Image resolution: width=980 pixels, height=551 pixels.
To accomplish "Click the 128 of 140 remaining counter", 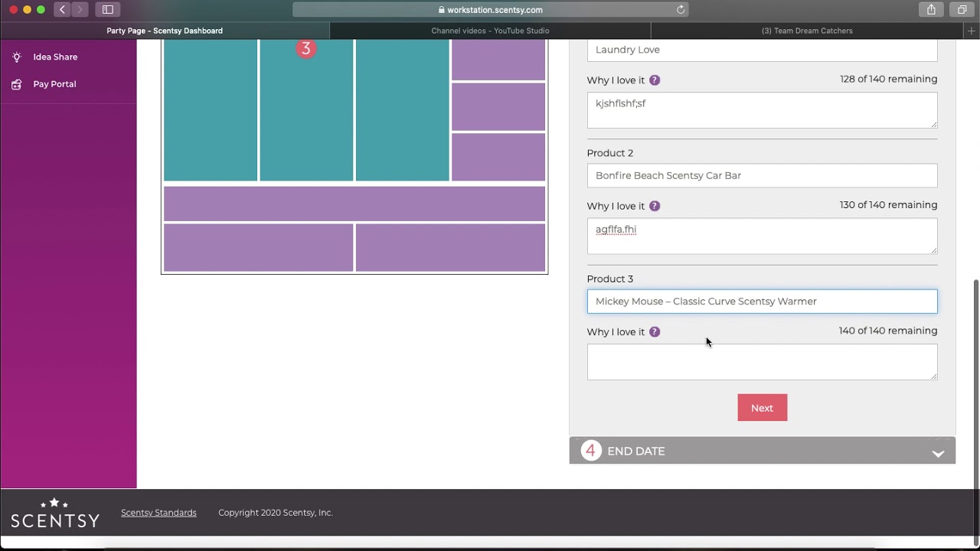I will [x=888, y=79].
